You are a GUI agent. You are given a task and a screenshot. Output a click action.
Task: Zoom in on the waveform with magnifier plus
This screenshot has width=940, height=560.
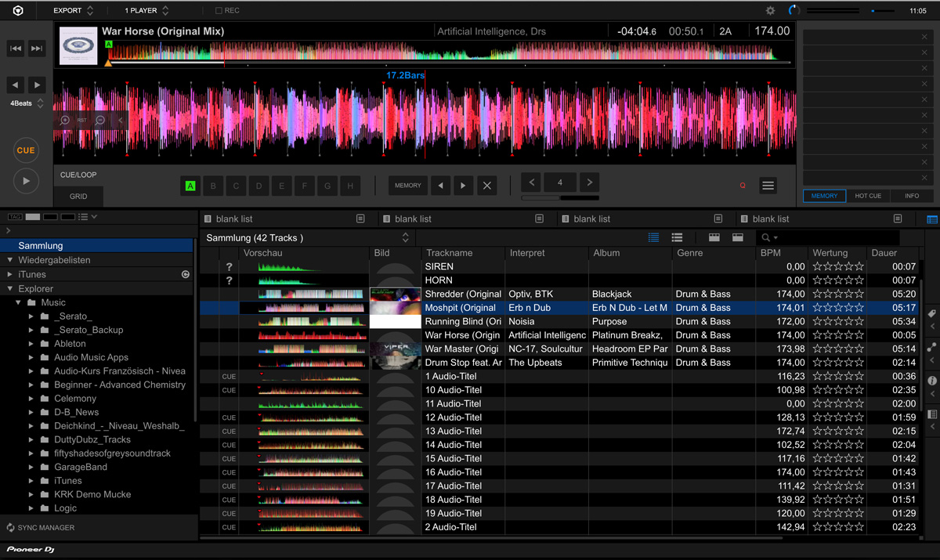[x=65, y=121]
